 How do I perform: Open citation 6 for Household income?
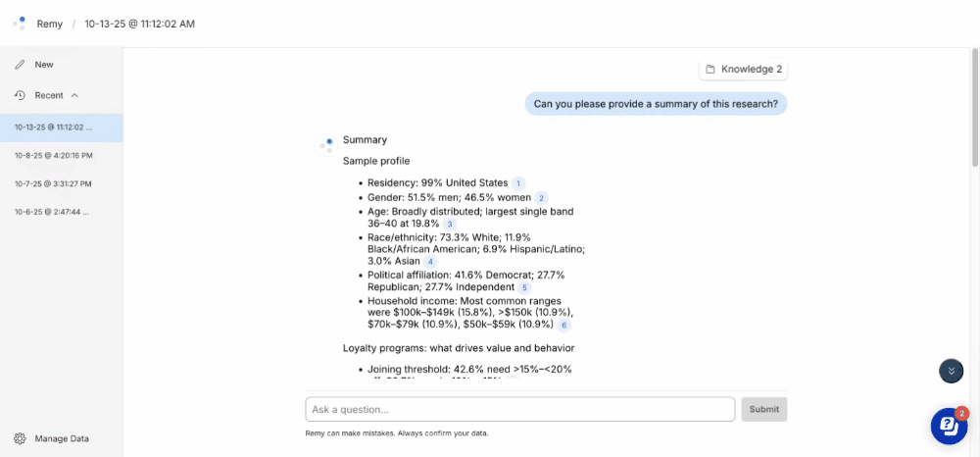[x=564, y=325]
